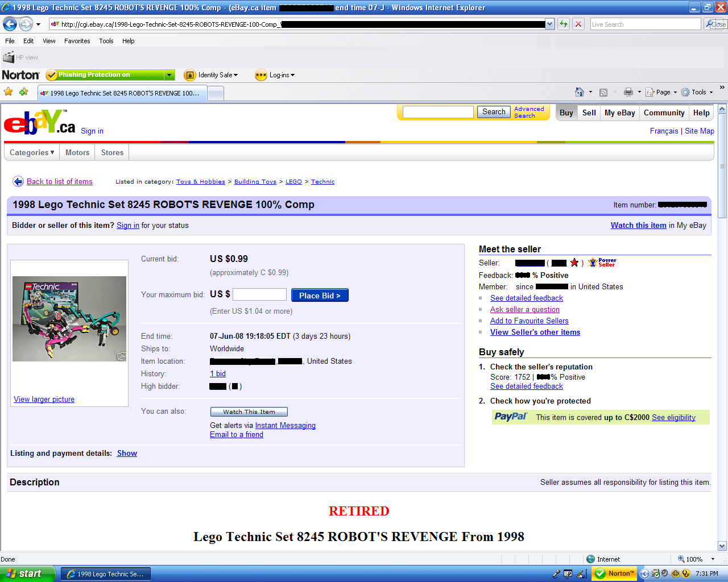Open the Norton Identity Safe lock icon
The width and height of the screenshot is (728, 582).
pos(189,75)
